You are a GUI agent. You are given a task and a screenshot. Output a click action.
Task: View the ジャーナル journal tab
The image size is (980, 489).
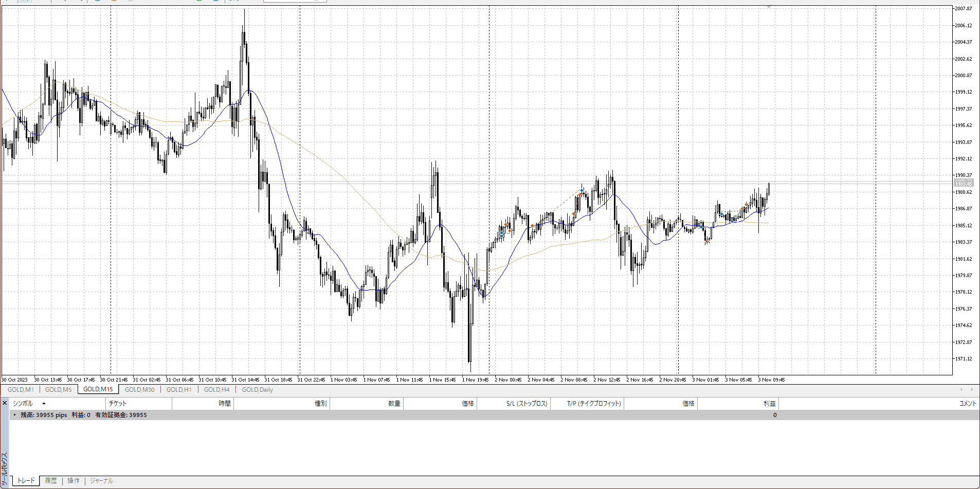tap(101, 481)
